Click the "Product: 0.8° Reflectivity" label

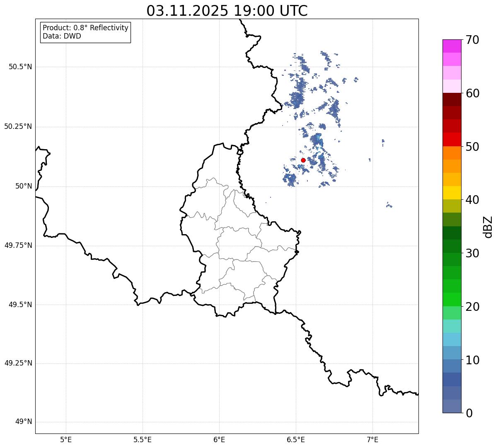click(x=86, y=28)
